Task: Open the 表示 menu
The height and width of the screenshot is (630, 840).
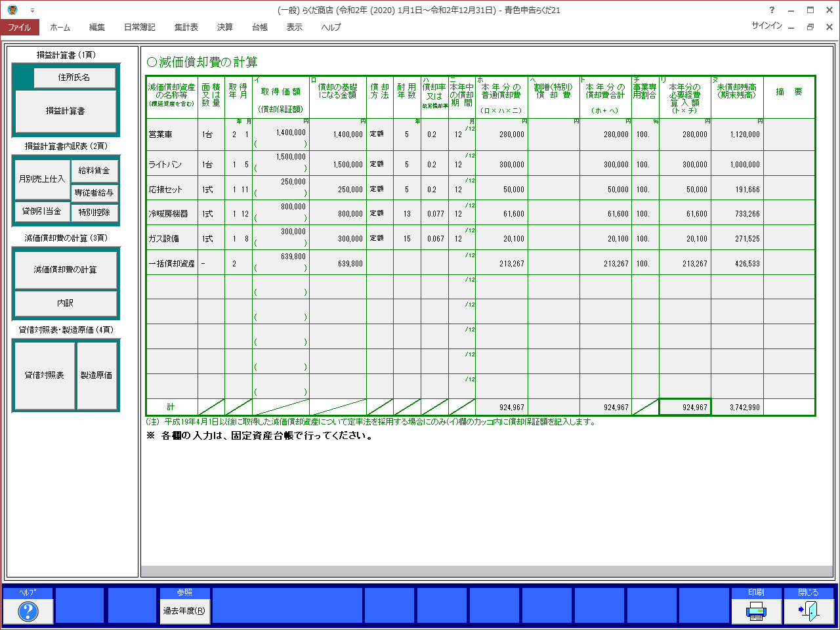Action: point(295,27)
